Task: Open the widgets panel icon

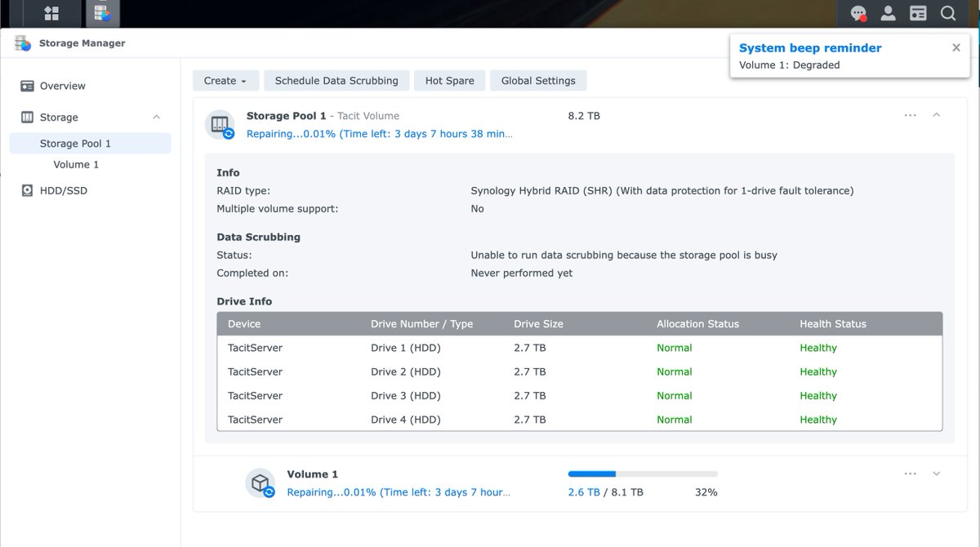Action: click(918, 13)
